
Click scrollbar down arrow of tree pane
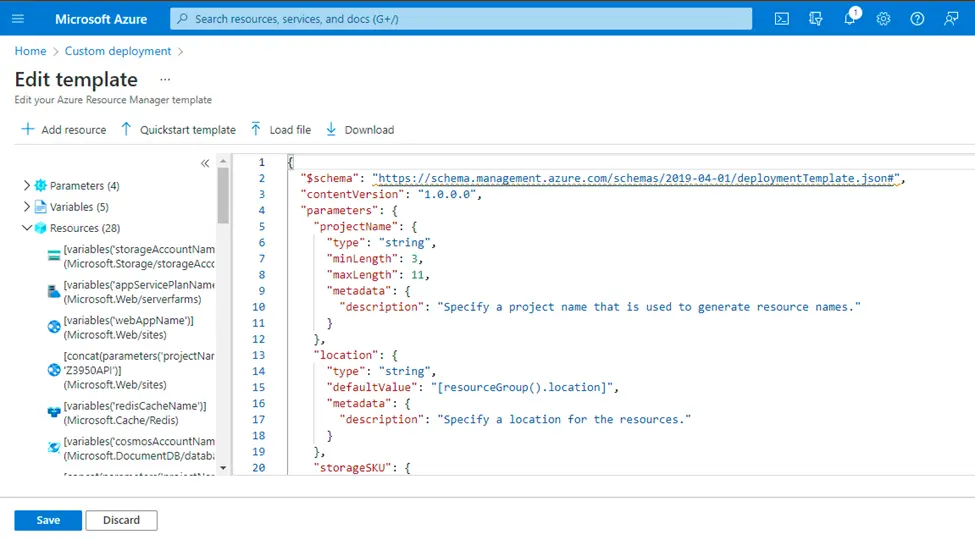[223, 468]
